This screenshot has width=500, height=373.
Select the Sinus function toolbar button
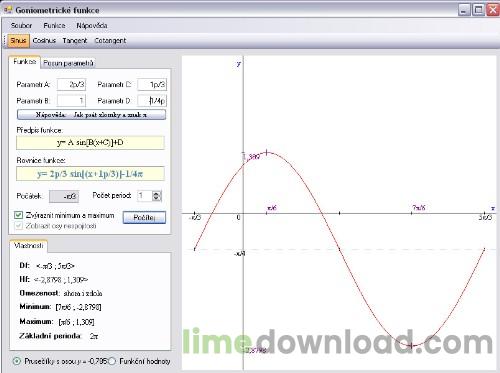(x=18, y=40)
